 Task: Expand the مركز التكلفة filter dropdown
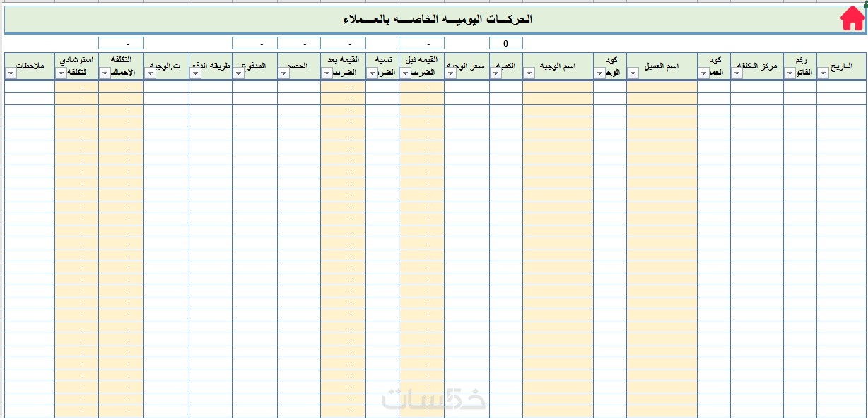coord(737,73)
